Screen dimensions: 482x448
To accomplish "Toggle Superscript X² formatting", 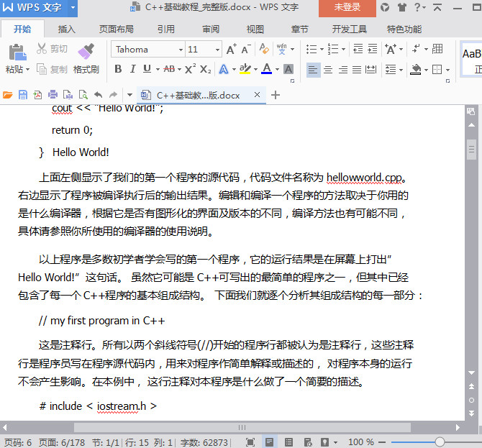I will click(x=190, y=69).
